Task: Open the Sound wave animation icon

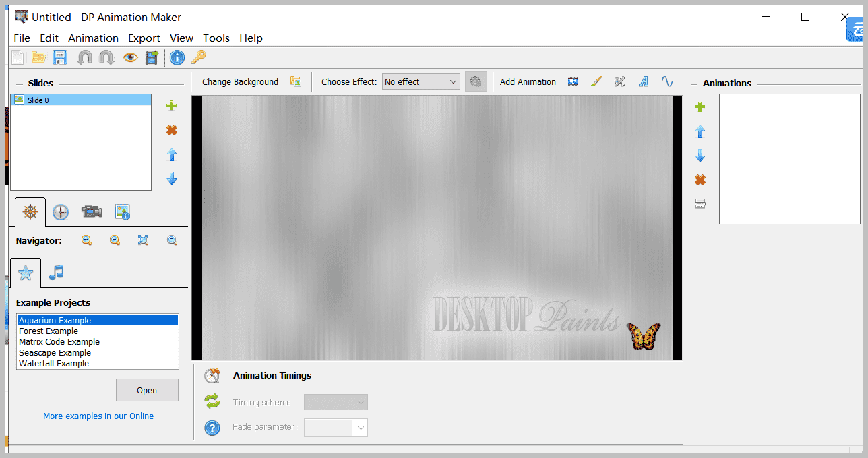Action: click(x=667, y=81)
